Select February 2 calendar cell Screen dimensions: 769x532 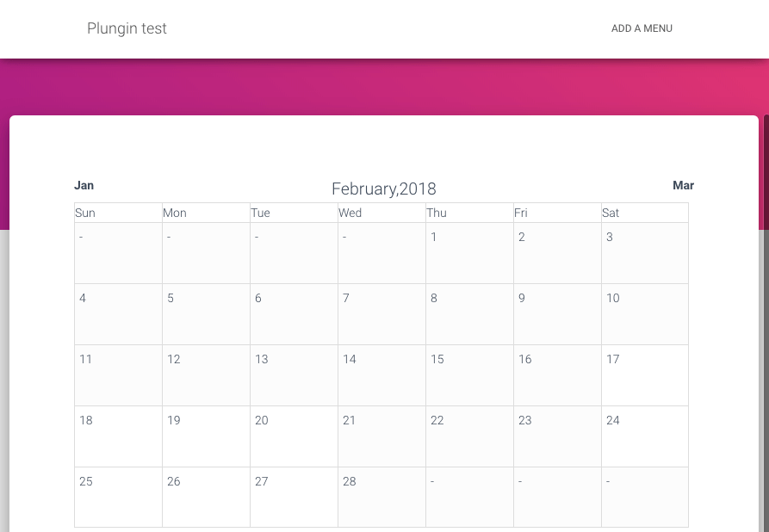[557, 253]
